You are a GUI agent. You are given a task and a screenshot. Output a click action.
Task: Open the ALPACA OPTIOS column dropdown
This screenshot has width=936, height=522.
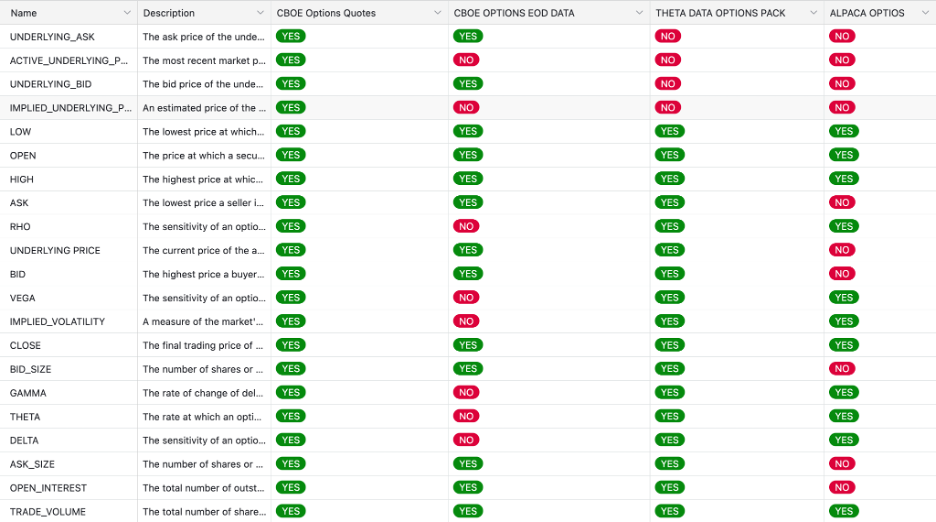tap(925, 13)
